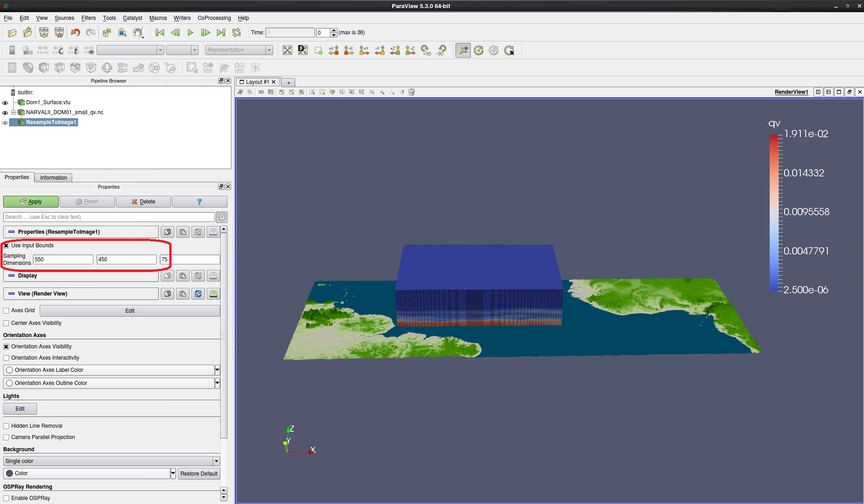The width and height of the screenshot is (864, 504).
Task: Open the Representation dropdown
Action: pyautogui.click(x=239, y=50)
